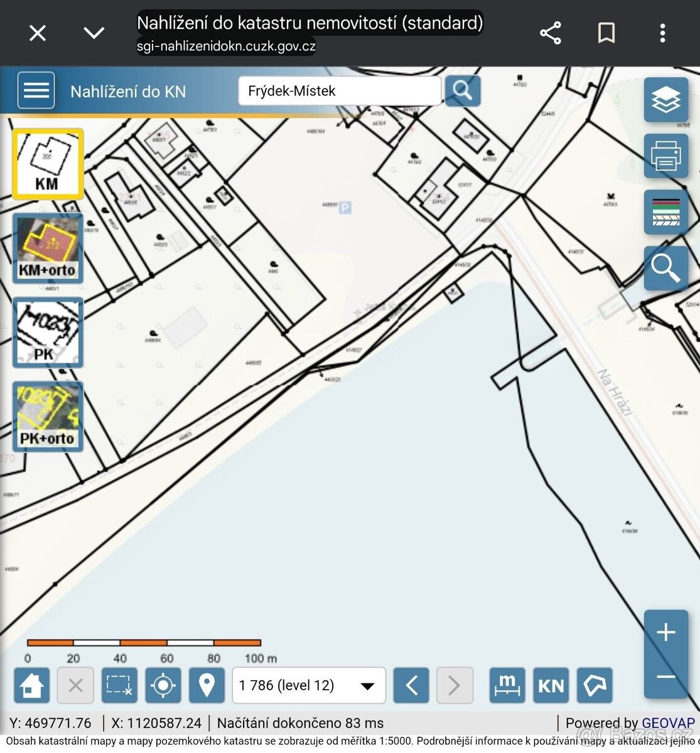Click the KN info button

[551, 685]
